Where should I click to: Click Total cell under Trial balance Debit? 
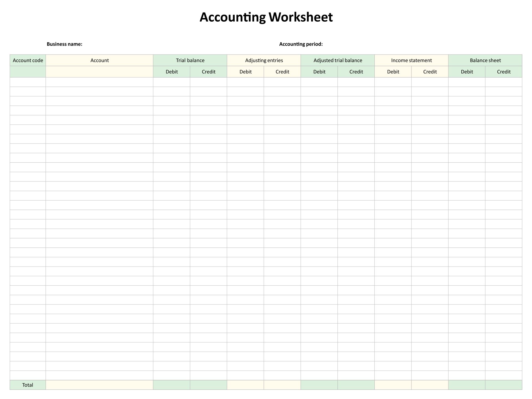[172, 385]
